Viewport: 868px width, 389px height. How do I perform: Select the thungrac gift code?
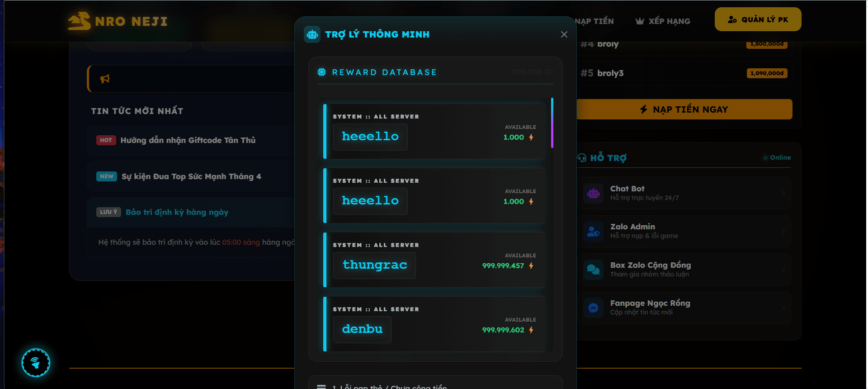point(374,265)
